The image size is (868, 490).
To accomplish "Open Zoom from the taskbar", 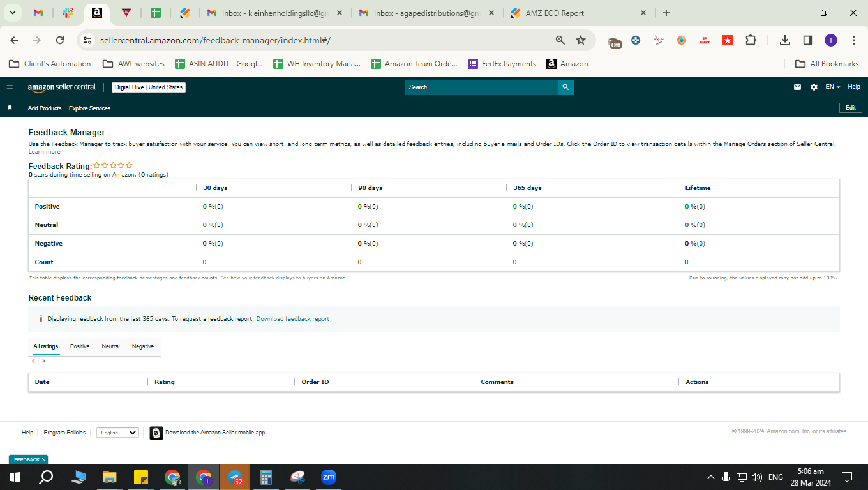I will (329, 477).
